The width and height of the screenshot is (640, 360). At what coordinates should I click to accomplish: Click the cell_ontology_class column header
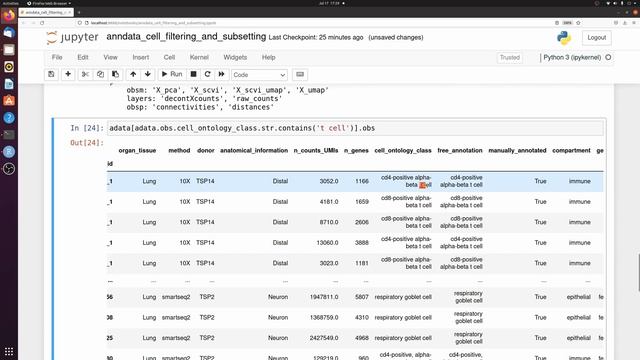[x=403, y=151]
